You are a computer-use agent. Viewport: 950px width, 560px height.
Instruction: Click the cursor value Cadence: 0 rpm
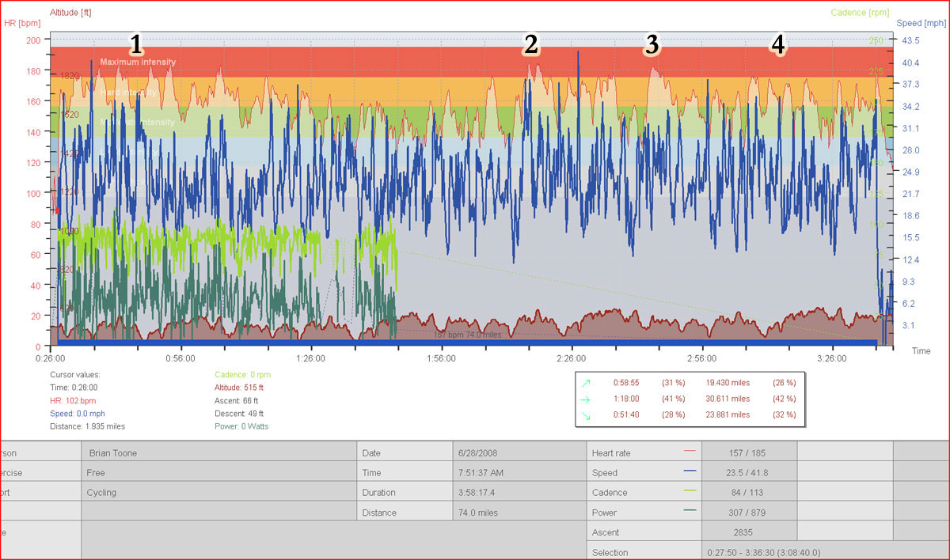[x=243, y=374]
